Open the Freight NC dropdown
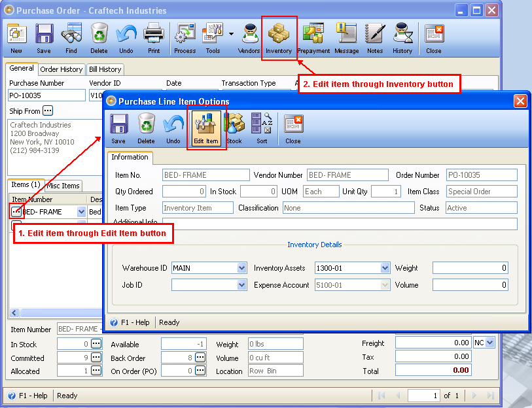532x408 pixels. pos(489,343)
